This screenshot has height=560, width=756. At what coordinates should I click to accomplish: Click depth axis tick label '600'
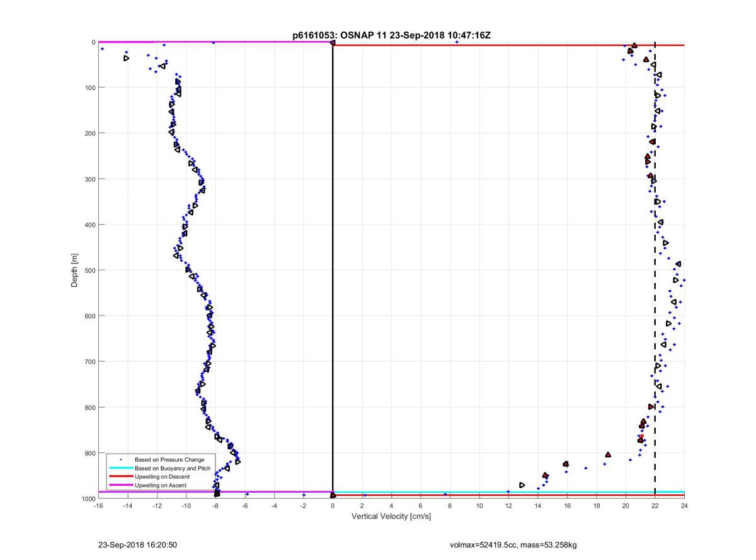(89, 316)
